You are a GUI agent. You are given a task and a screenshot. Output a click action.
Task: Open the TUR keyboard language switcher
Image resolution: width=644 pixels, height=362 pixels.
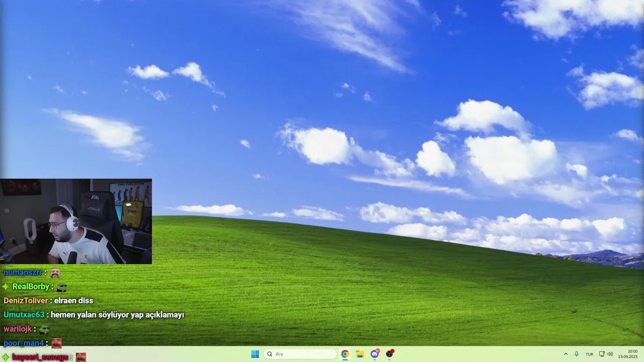coord(589,354)
